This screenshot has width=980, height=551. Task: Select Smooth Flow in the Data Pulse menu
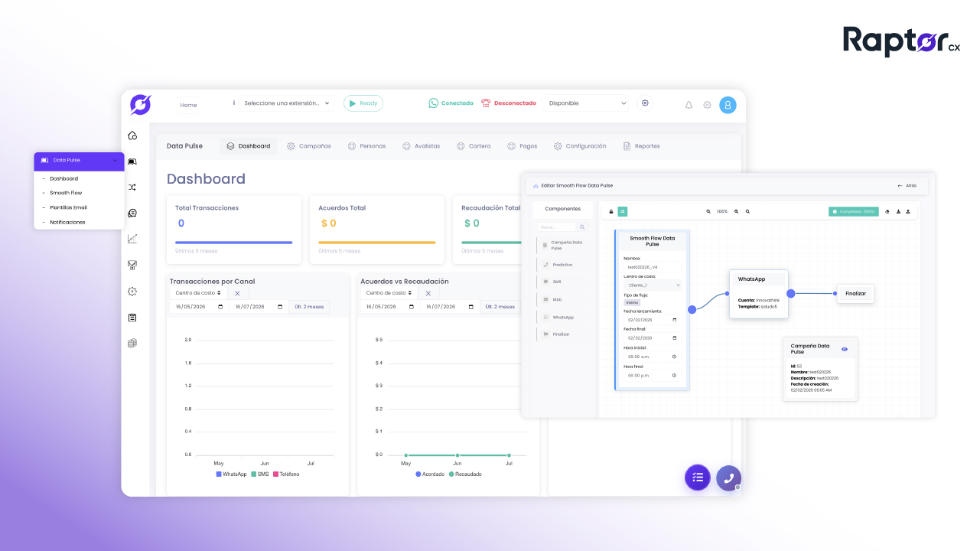click(x=66, y=193)
